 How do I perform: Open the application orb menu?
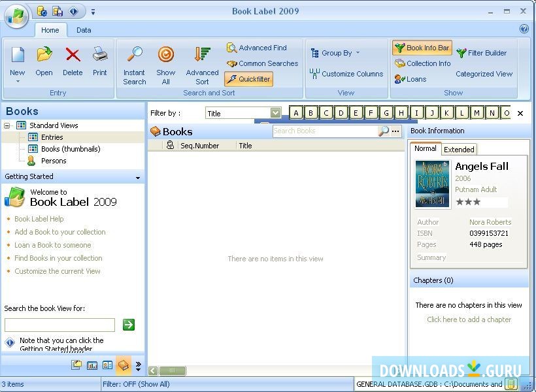coord(16,16)
